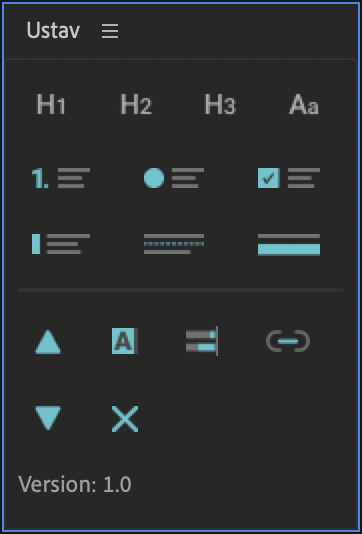Viewport: 362px width, 534px height.
Task: Click the Version: 1.0 label
Action: [x=75, y=484]
